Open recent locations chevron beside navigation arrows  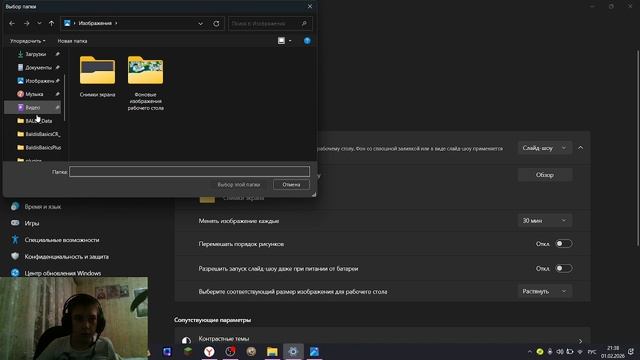click(39, 23)
